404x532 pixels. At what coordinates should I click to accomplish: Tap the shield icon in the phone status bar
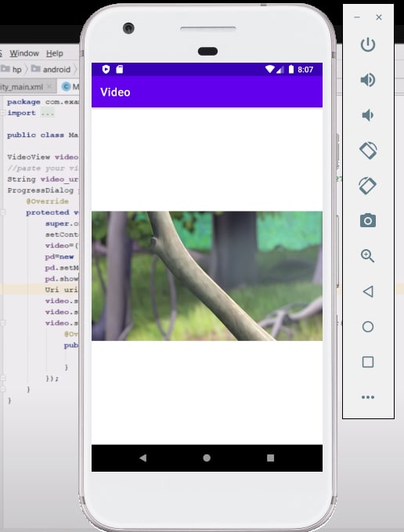coord(106,70)
